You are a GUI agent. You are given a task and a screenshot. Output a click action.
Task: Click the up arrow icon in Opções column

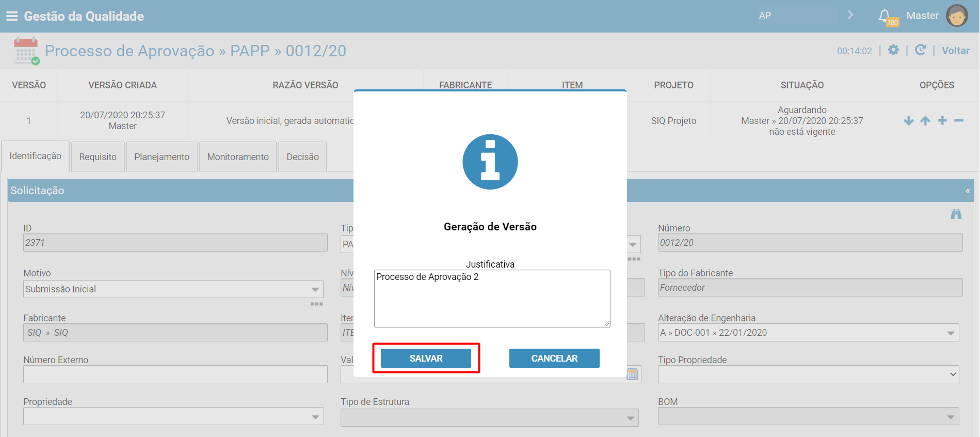click(x=925, y=120)
